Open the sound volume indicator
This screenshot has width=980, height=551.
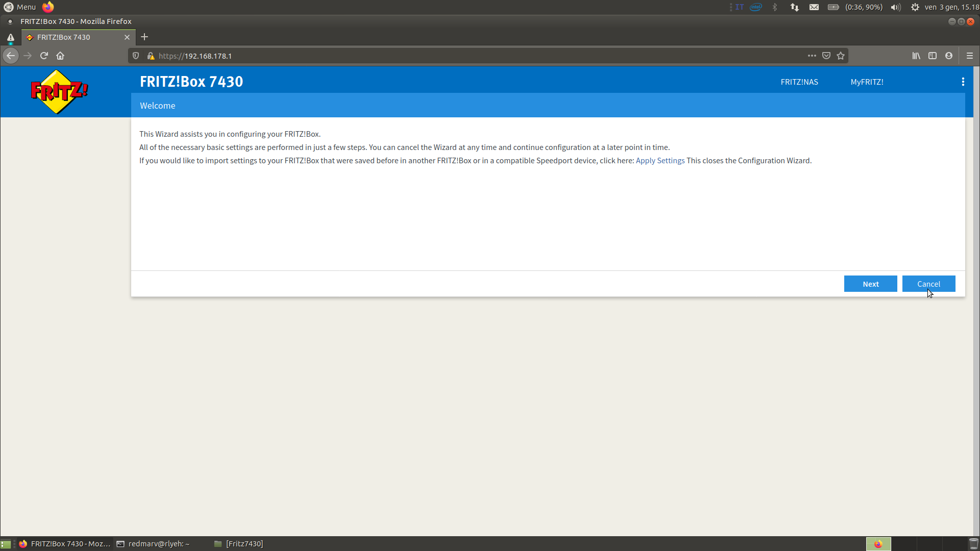click(896, 7)
